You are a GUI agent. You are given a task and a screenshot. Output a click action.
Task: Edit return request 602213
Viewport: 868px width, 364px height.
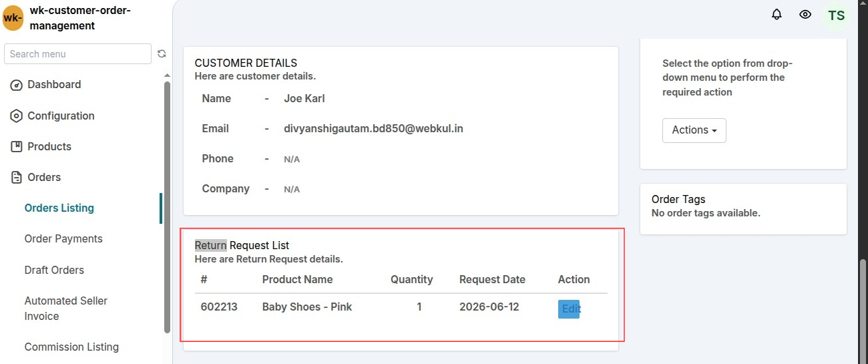click(x=569, y=309)
